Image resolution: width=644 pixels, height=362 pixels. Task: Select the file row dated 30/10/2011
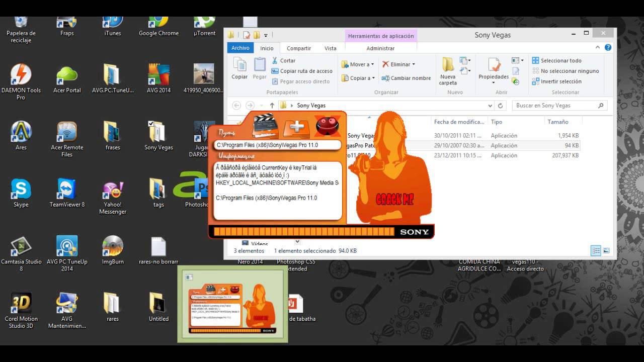(x=463, y=136)
